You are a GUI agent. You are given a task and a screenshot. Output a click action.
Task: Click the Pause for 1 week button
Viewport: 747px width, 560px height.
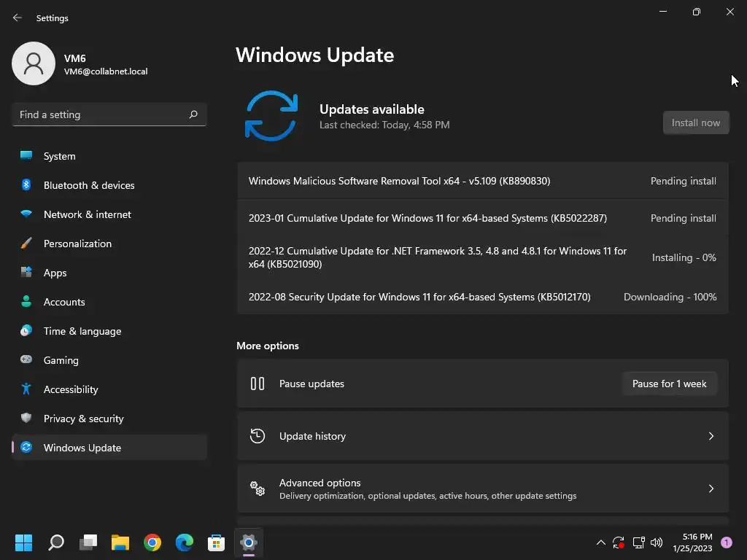pos(670,384)
